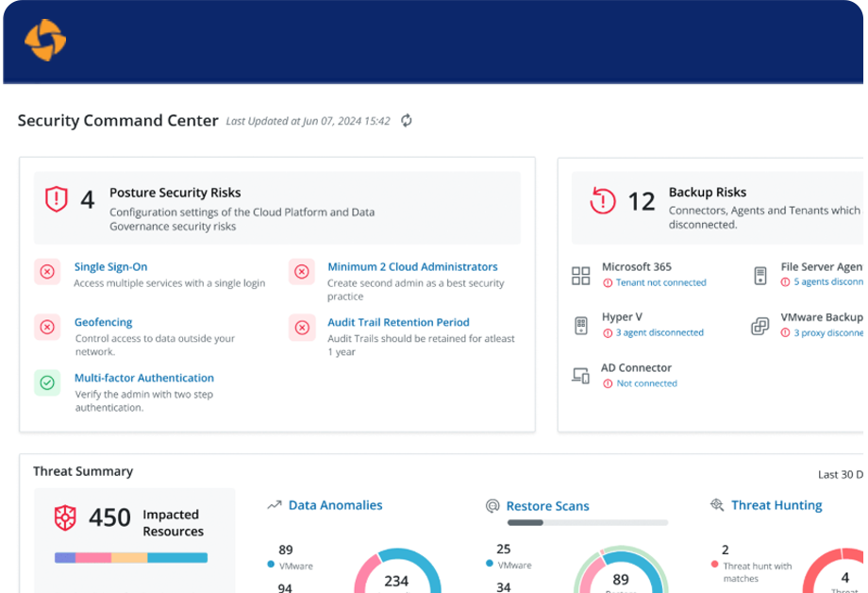Open the Threat Hunting section
868x593 pixels.
(x=776, y=505)
